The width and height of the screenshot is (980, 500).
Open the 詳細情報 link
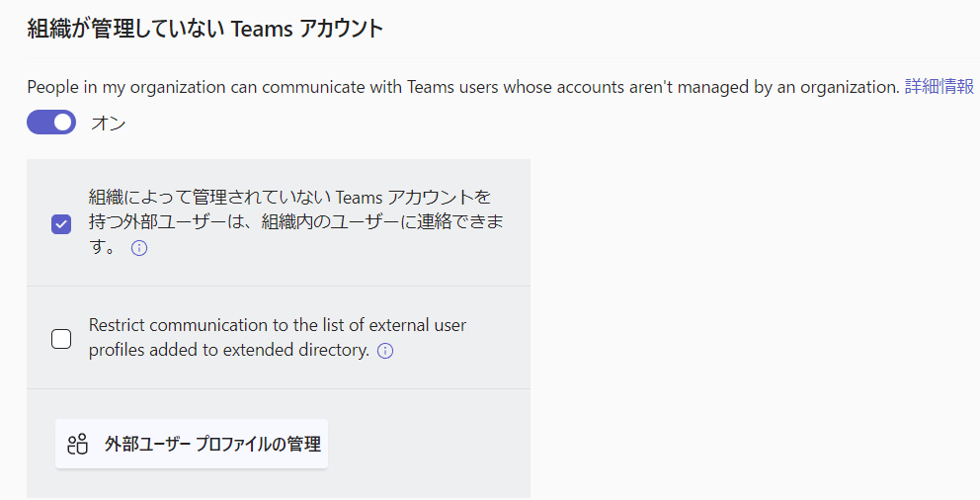pos(939,87)
